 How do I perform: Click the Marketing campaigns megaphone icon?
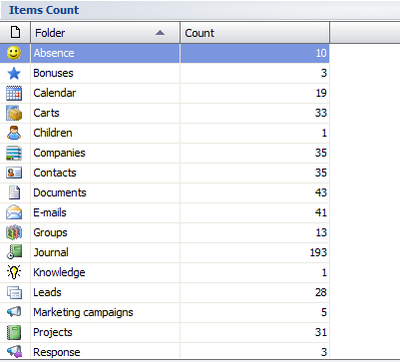click(x=14, y=312)
